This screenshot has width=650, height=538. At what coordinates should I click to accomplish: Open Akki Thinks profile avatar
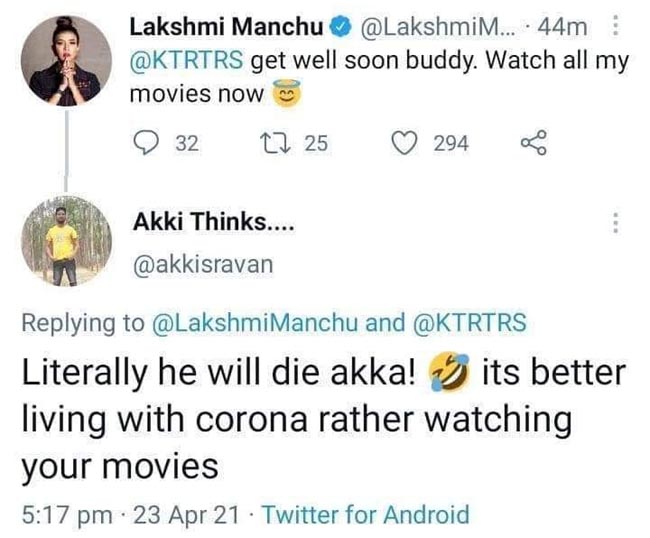(64, 240)
